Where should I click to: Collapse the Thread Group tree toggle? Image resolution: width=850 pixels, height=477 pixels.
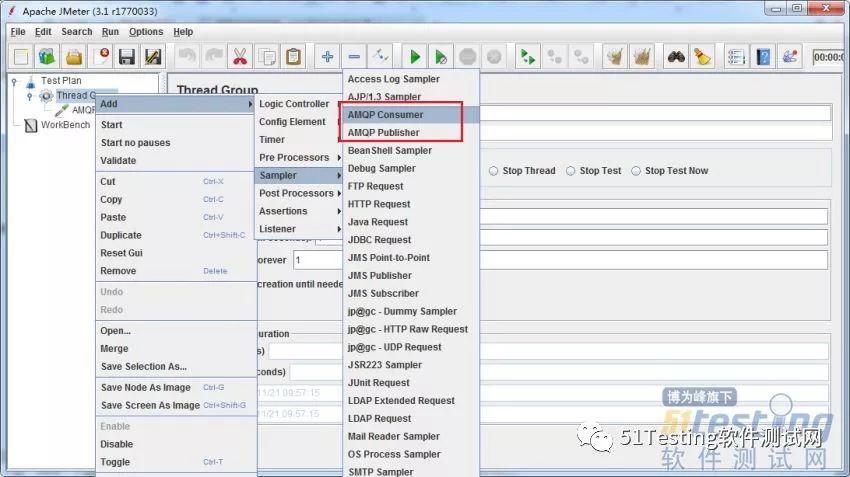click(x=30, y=96)
